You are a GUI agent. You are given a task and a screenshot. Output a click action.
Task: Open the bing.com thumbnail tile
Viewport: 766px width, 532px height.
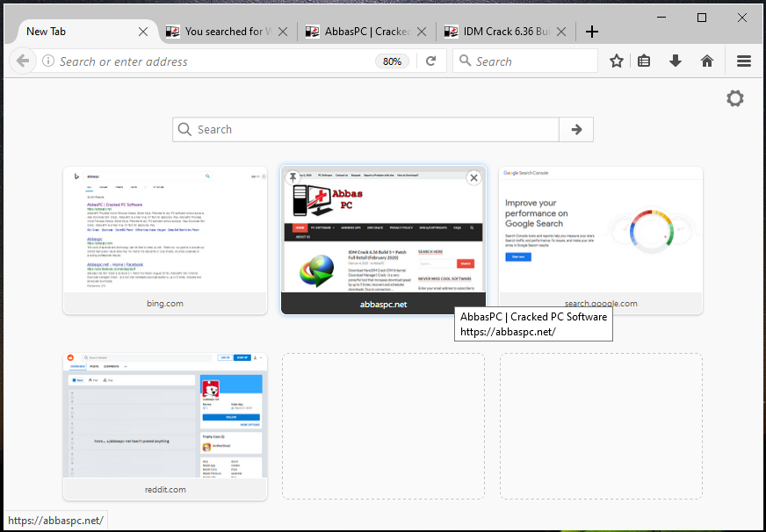(165, 241)
